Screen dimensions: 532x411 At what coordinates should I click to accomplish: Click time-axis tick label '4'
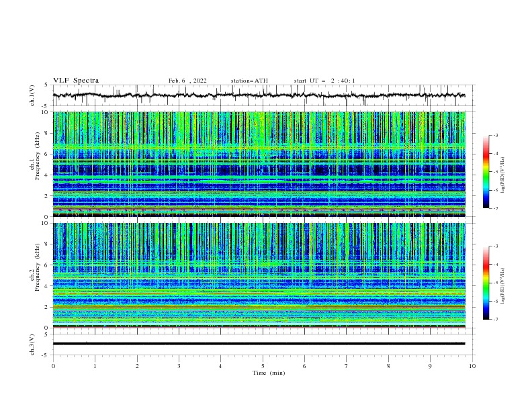pos(221,366)
